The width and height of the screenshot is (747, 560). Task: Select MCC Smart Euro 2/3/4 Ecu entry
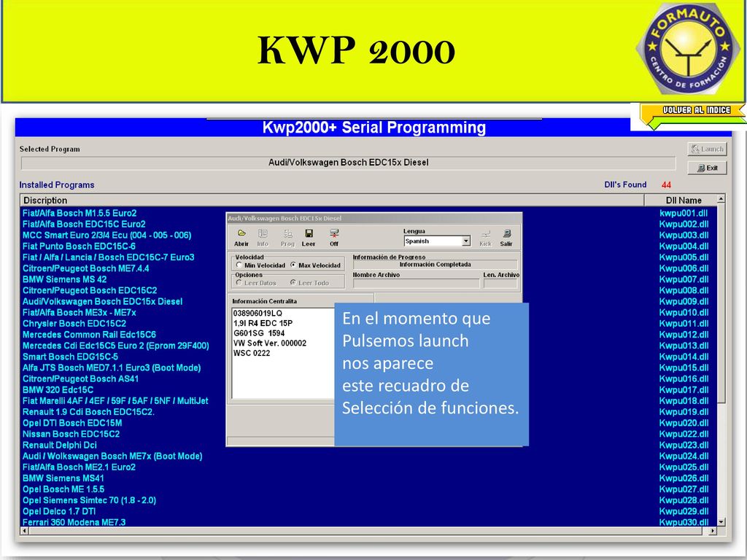click(x=107, y=235)
